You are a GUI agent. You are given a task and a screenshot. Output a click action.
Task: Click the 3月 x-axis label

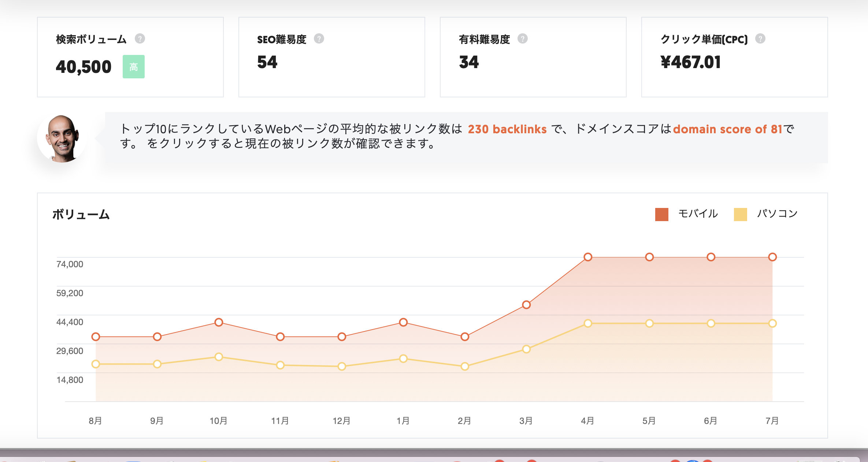click(526, 421)
